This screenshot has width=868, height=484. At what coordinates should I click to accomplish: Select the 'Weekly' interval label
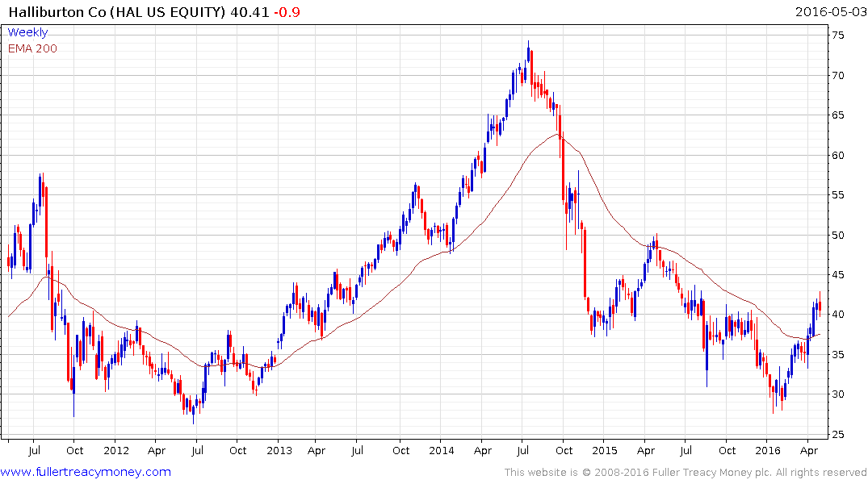[x=27, y=32]
